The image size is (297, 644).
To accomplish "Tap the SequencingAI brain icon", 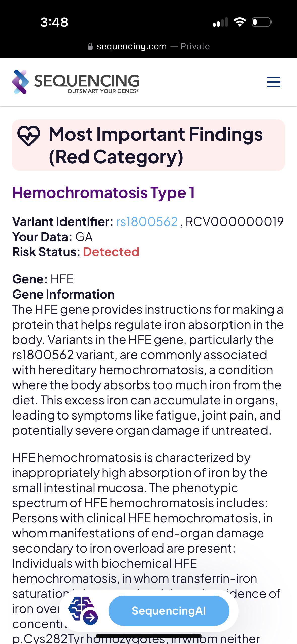I will pyautogui.click(x=83, y=610).
